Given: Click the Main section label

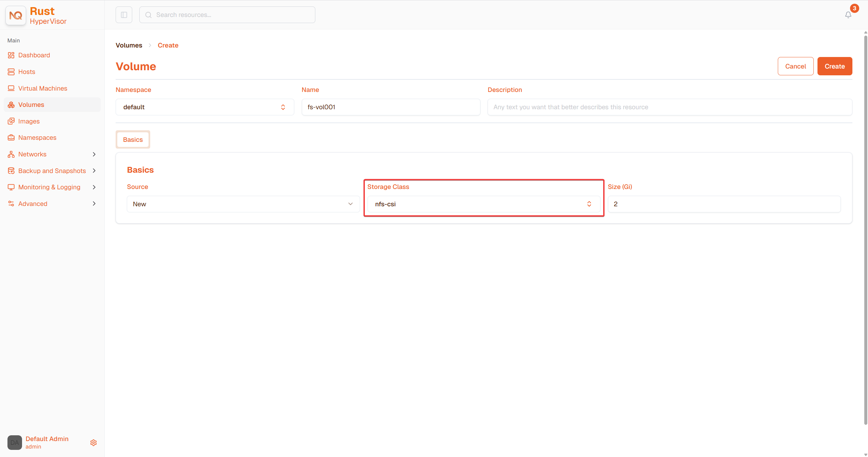Looking at the screenshot, I should coord(14,41).
